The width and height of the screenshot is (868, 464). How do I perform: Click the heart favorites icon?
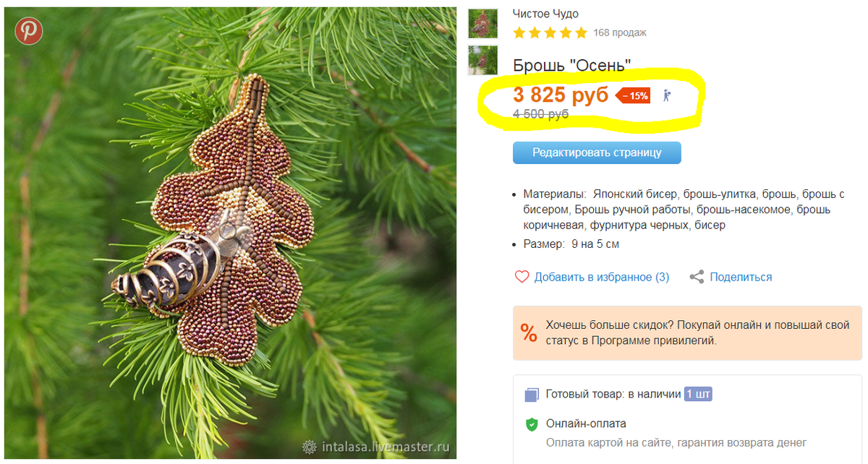click(522, 277)
